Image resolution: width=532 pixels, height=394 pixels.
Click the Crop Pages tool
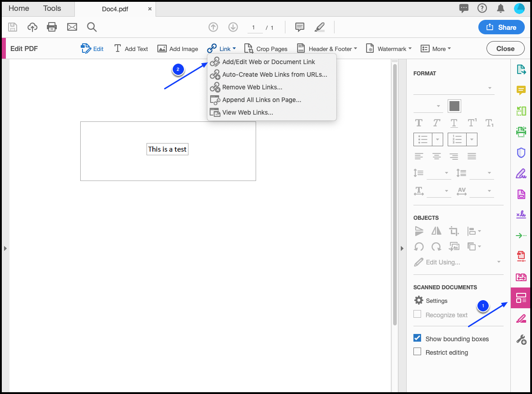tap(266, 49)
